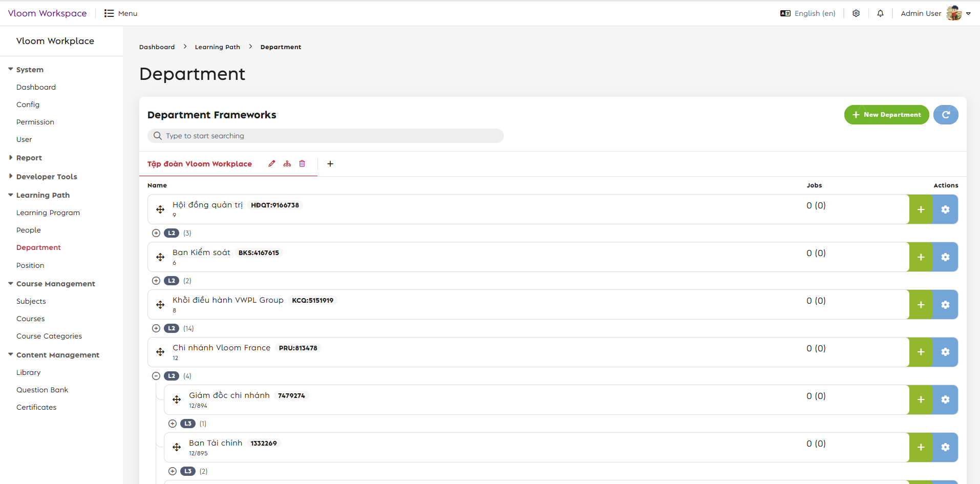Open Question Bank in the sidebar

coord(42,390)
